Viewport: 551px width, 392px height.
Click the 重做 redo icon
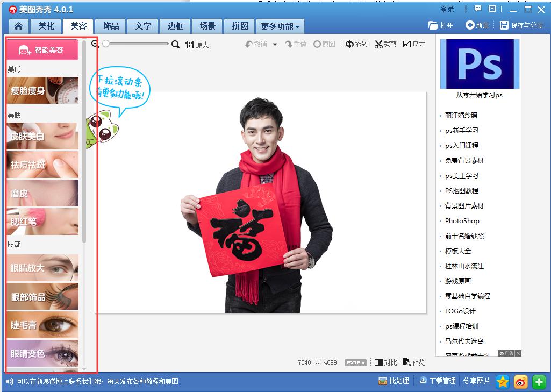296,44
